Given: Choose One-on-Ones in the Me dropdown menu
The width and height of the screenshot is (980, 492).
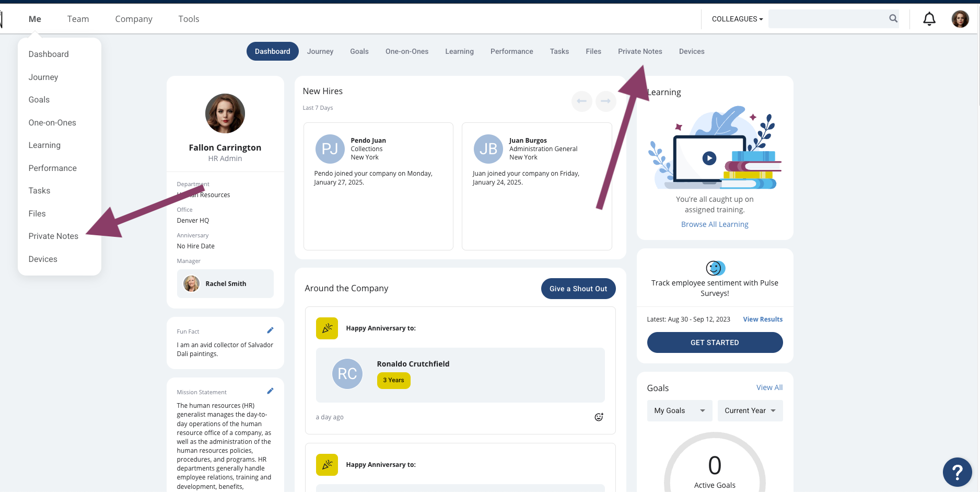Looking at the screenshot, I should coord(52,123).
